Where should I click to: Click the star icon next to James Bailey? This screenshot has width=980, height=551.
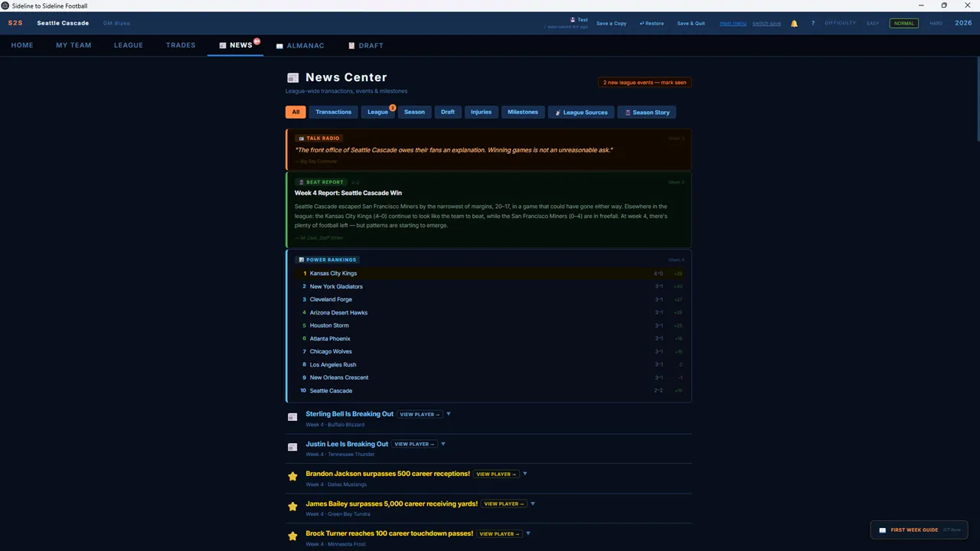pyautogui.click(x=292, y=507)
